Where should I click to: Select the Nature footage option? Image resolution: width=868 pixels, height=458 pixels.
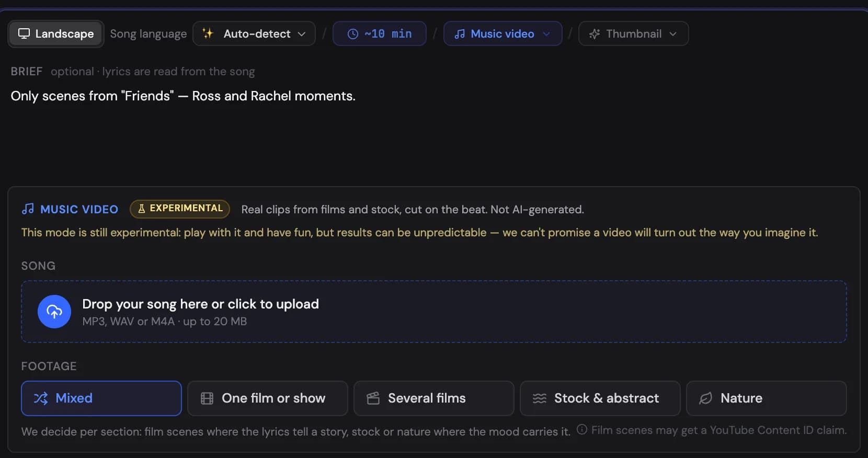pyautogui.click(x=767, y=398)
